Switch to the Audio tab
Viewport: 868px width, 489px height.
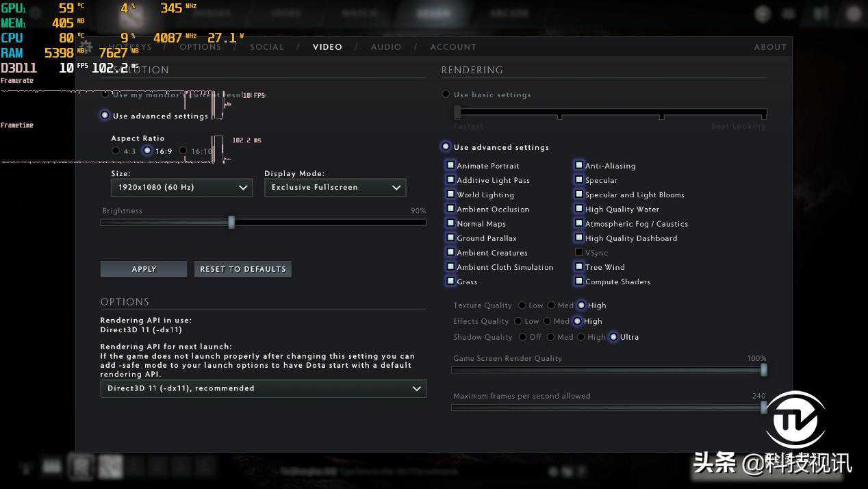(x=386, y=47)
